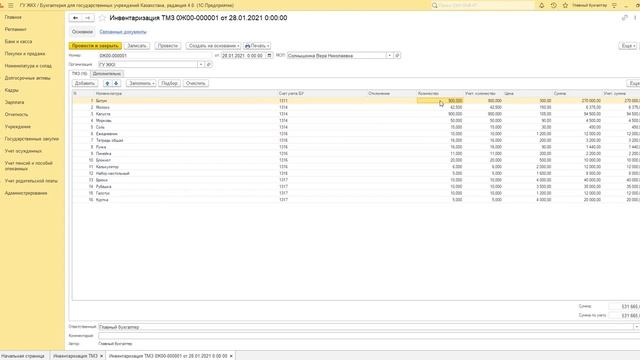Viewport: 640px width, 360px height.
Task: Select the Молоко row
Action: coord(355,107)
